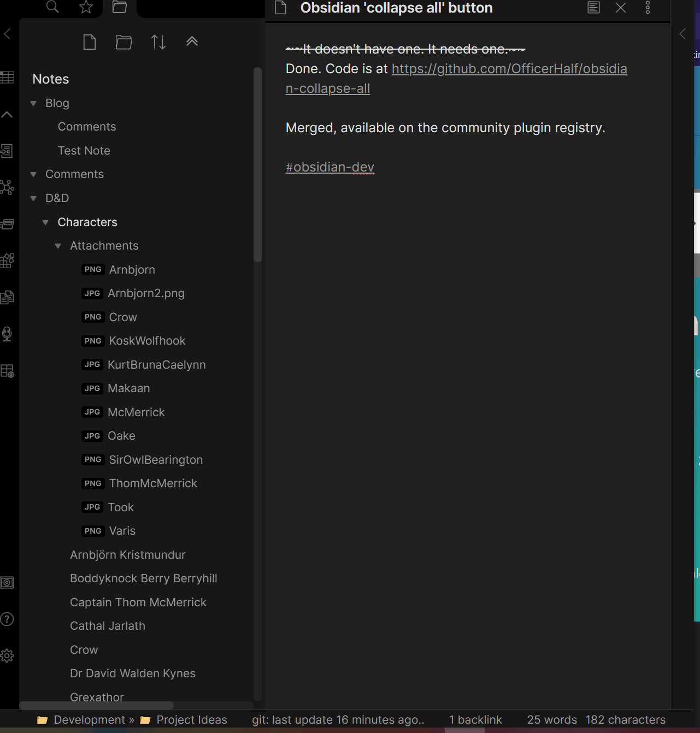Open the Test Note file
The height and width of the screenshot is (733, 700).
84,151
